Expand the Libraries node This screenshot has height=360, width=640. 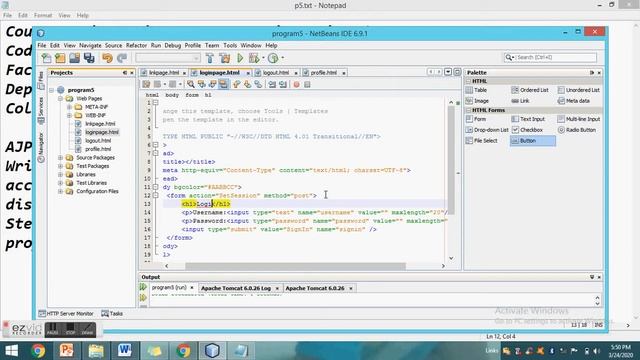click(60, 174)
